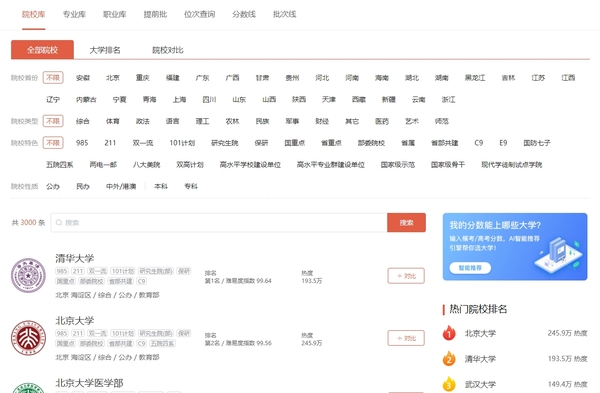Click the 北京大学 logo

tap(28, 338)
